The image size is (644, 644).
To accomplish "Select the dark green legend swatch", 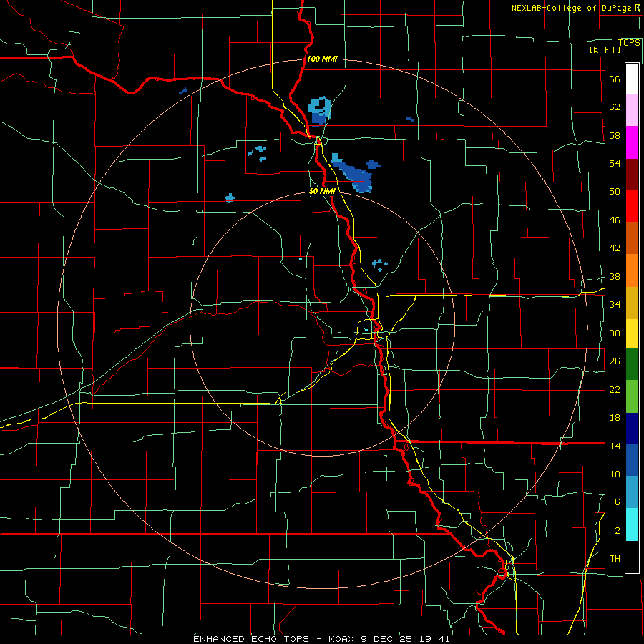I will [632, 364].
